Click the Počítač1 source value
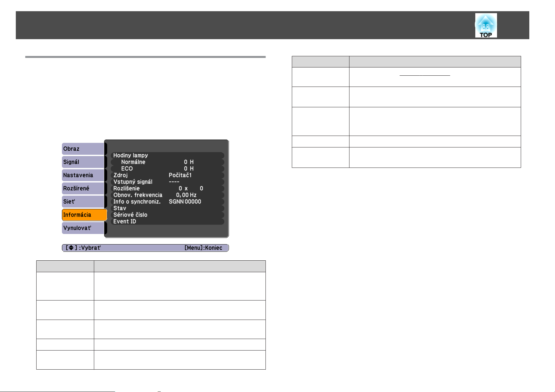This screenshot has height=392, width=555. point(180,175)
